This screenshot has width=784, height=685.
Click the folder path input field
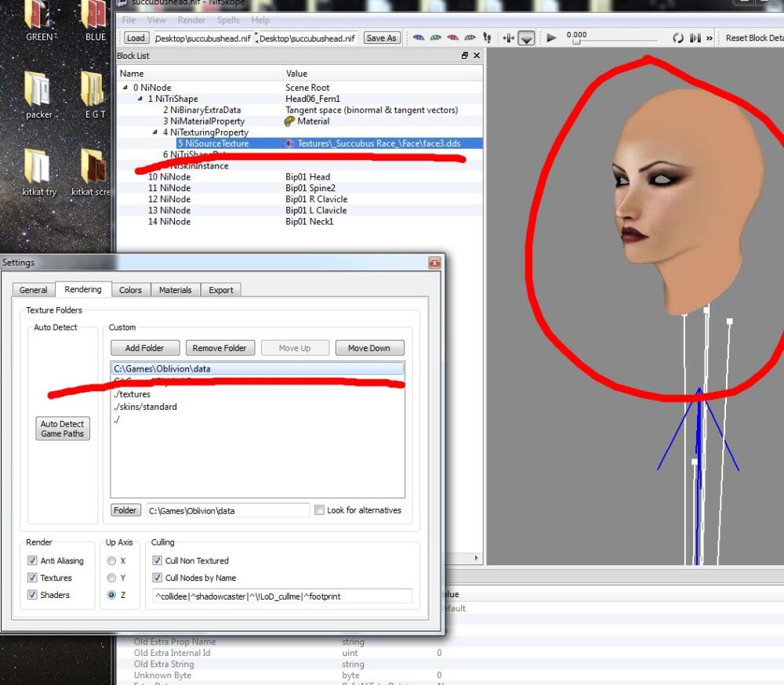pos(228,510)
